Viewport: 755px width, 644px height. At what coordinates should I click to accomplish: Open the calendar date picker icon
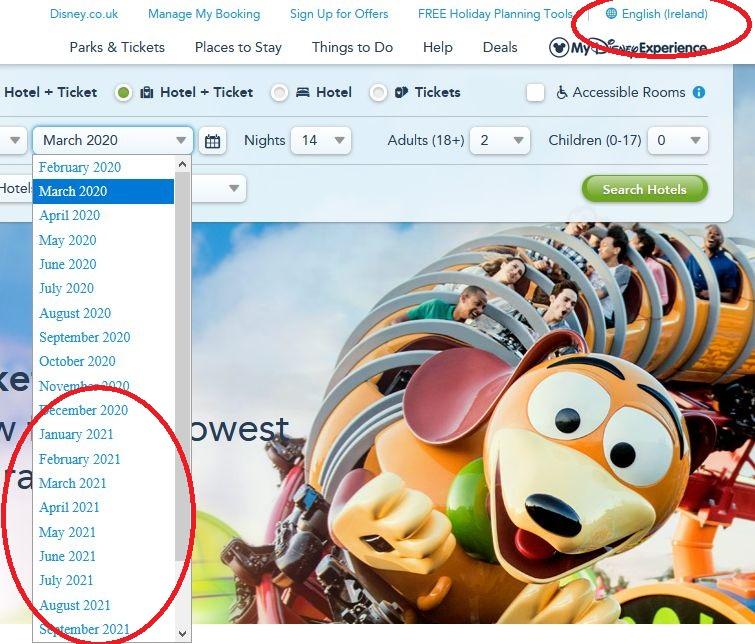pyautogui.click(x=212, y=141)
